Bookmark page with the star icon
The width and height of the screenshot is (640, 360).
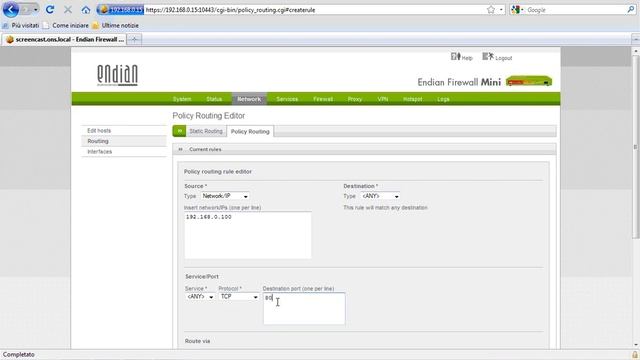coord(491,10)
